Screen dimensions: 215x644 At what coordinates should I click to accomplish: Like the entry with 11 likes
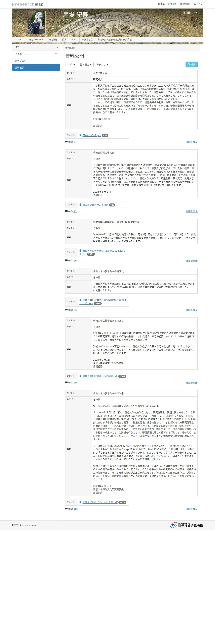(73, 211)
